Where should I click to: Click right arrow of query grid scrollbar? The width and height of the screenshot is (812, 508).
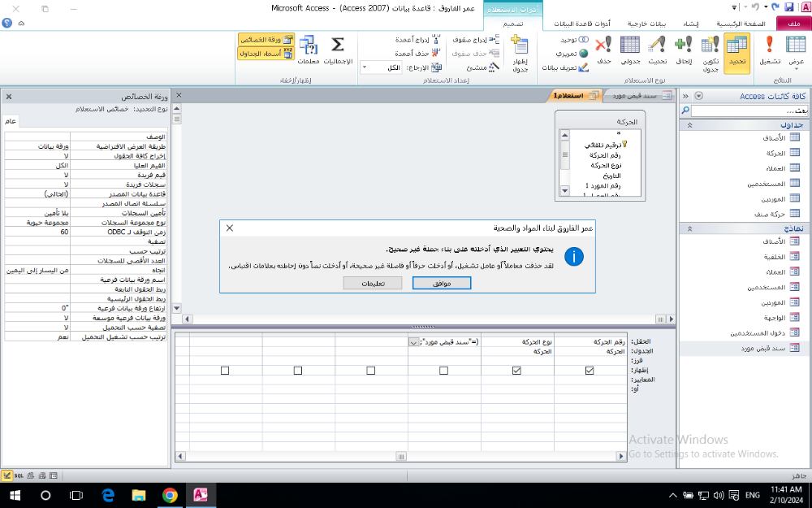(x=621, y=457)
